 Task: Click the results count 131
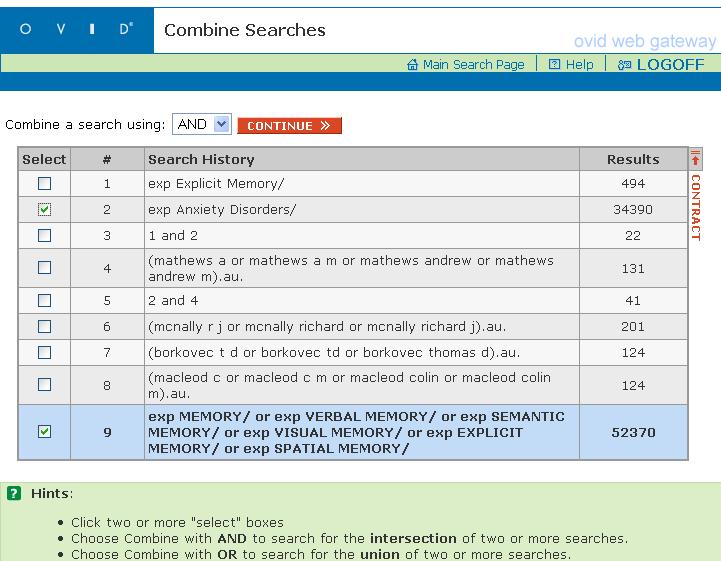point(633,269)
